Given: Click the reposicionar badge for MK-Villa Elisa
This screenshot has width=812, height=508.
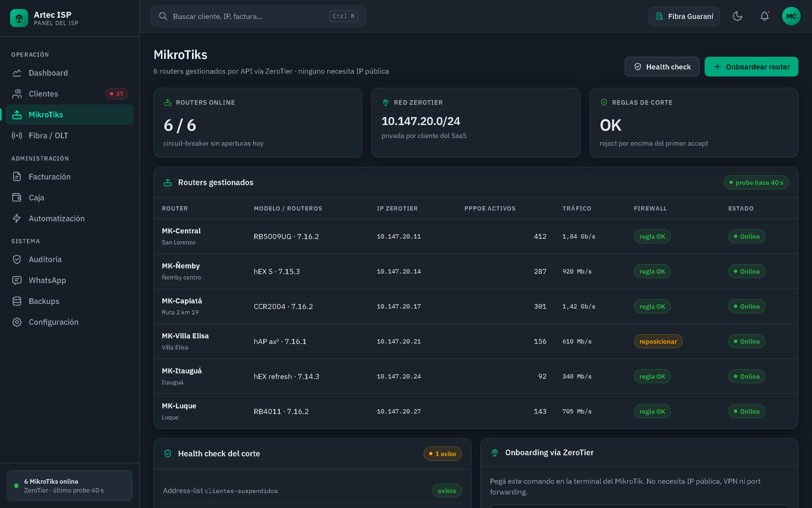Looking at the screenshot, I should click(658, 341).
